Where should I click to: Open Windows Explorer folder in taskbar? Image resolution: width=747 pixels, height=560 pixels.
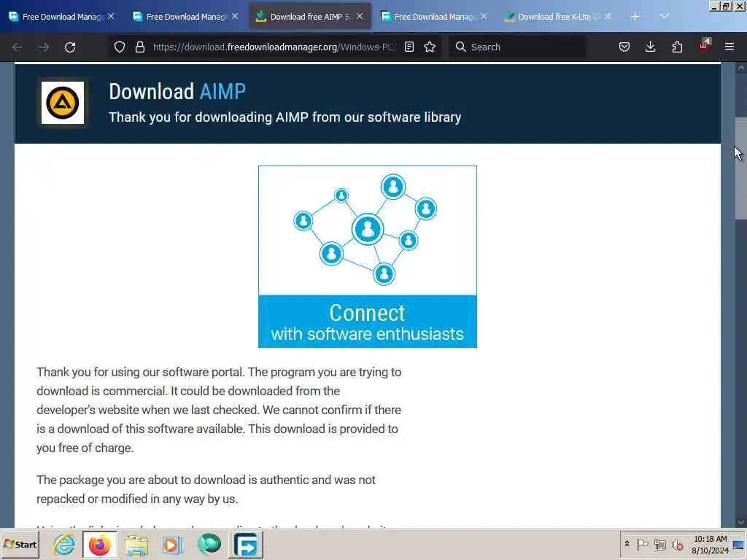[136, 545]
